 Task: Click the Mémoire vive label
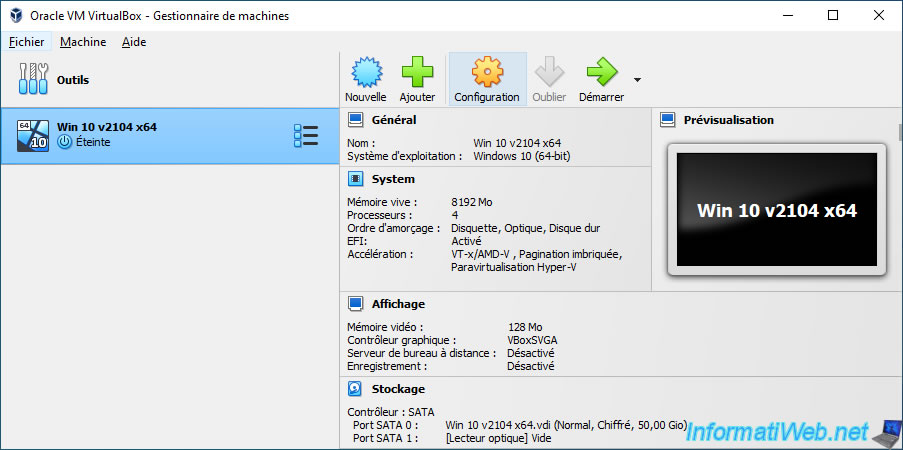[382, 202]
